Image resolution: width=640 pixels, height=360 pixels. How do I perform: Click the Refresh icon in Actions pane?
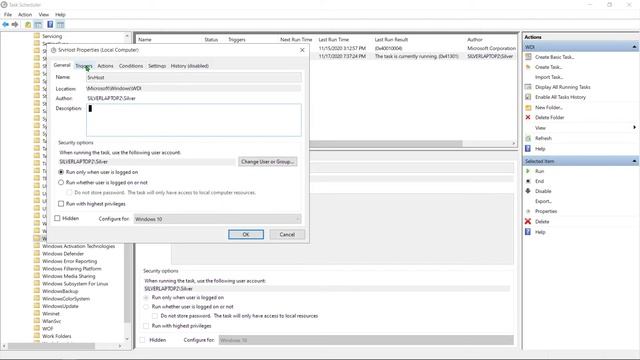tap(528, 138)
